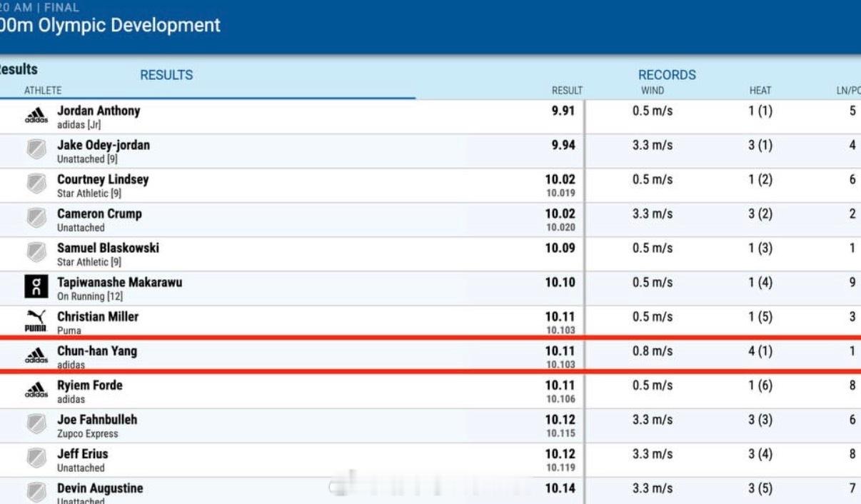Click the HEAT column header
Image resolution: width=861 pixels, height=504 pixels.
[760, 91]
